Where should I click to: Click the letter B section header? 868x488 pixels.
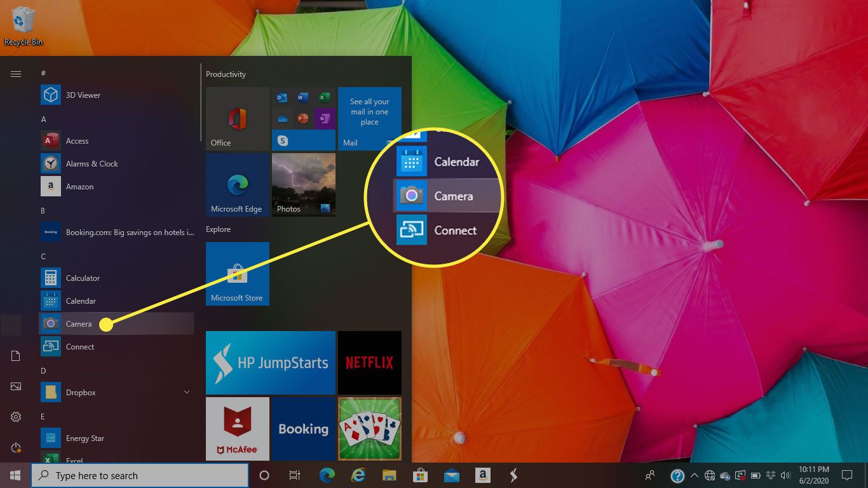pos(44,211)
